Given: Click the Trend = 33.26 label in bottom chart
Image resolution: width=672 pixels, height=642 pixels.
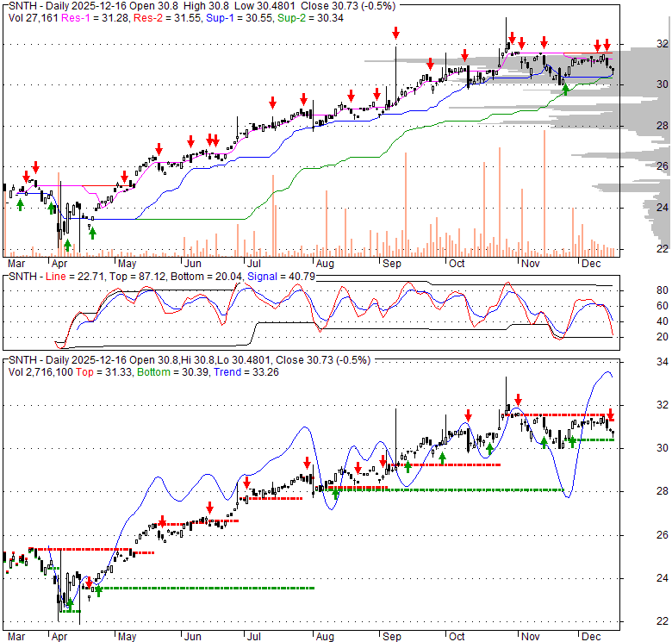Looking at the screenshot, I should 246,372.
